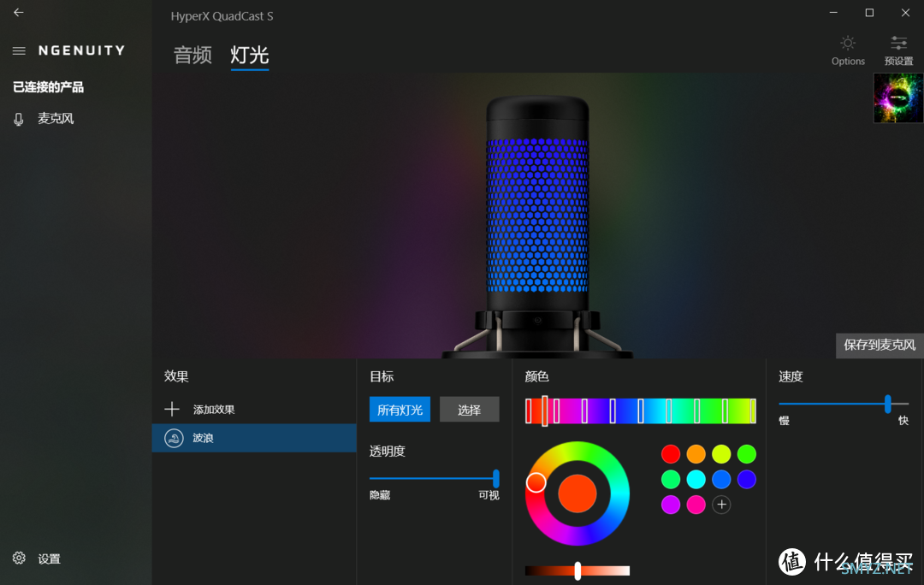Click the 设置 gear icon
Viewport: 924px width, 585px height.
click(x=19, y=558)
